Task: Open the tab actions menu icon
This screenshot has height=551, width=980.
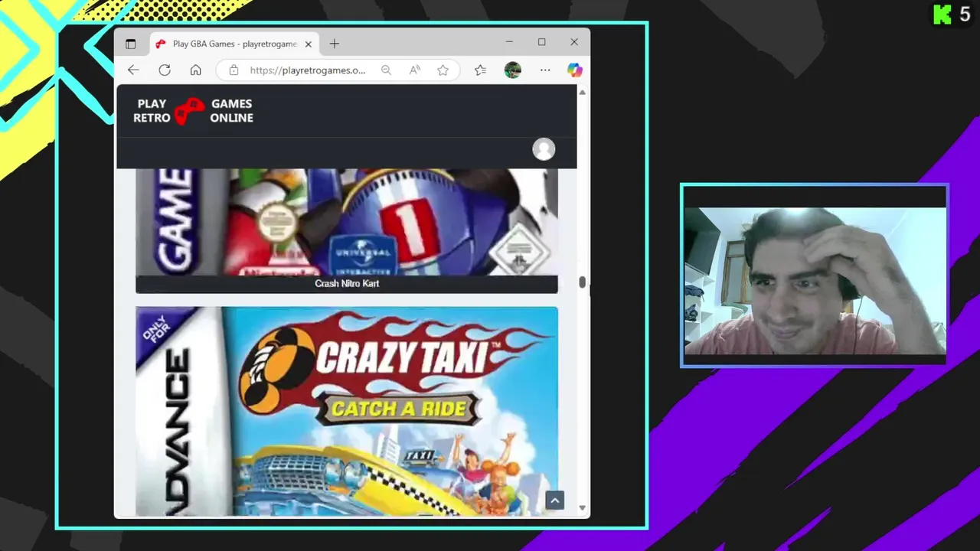Action: coord(130,44)
